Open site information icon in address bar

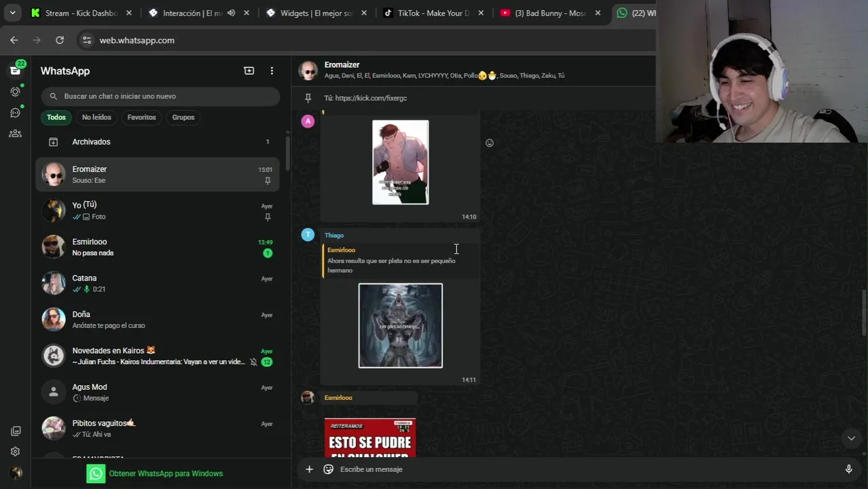(87, 40)
